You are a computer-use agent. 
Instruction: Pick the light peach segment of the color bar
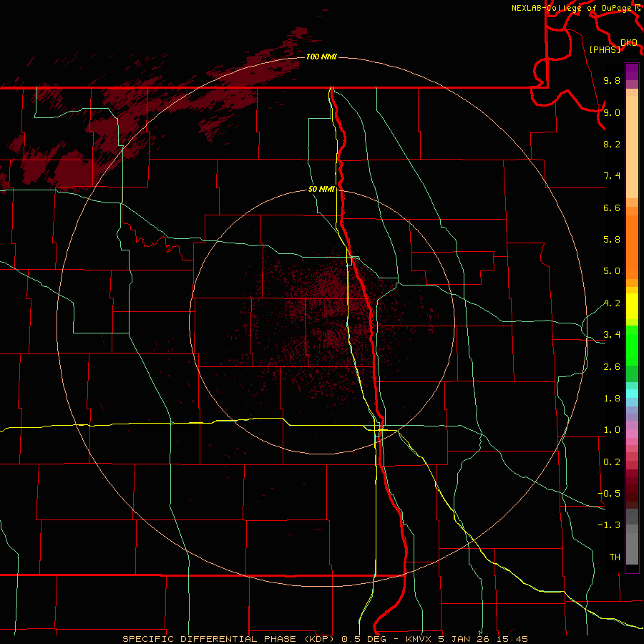point(632,146)
